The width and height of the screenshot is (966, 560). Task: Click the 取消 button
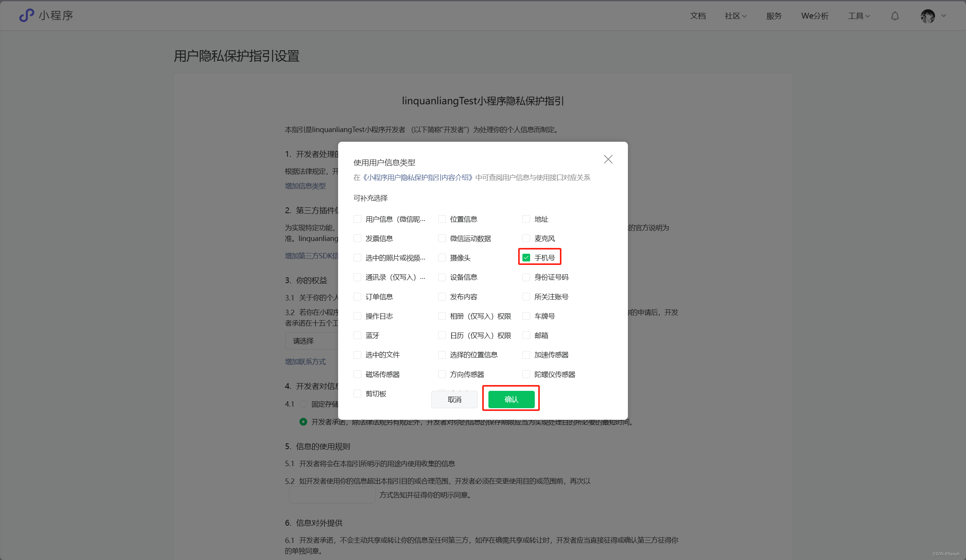point(454,399)
